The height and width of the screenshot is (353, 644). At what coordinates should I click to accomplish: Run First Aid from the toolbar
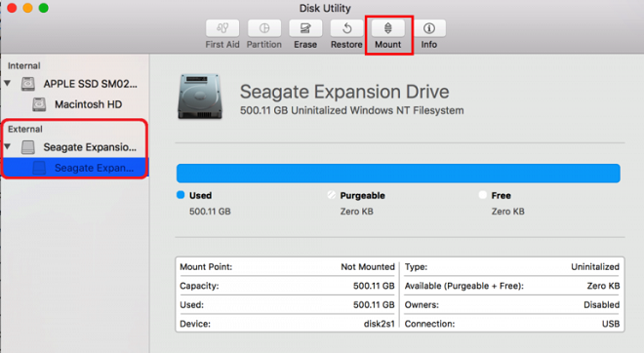pyautogui.click(x=222, y=28)
